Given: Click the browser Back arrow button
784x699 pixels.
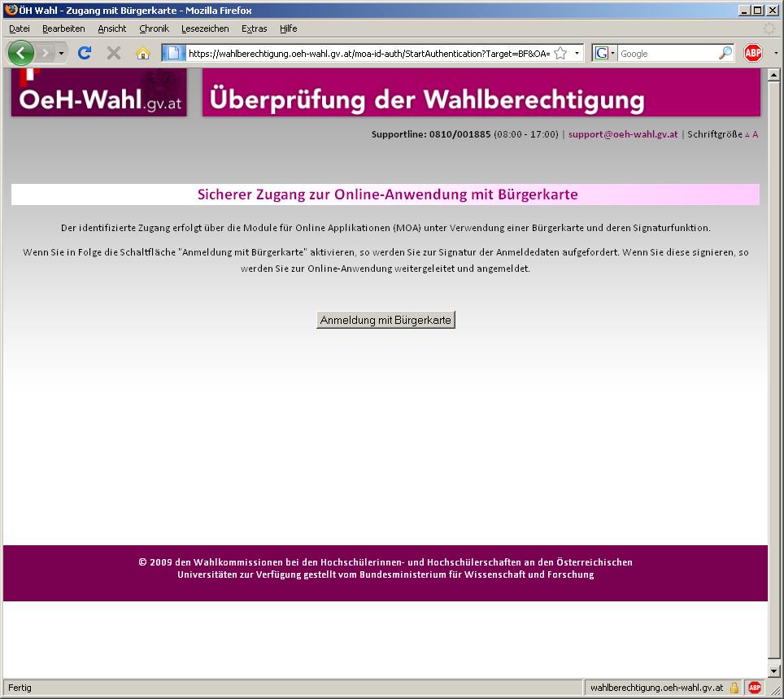Looking at the screenshot, I should (21, 54).
